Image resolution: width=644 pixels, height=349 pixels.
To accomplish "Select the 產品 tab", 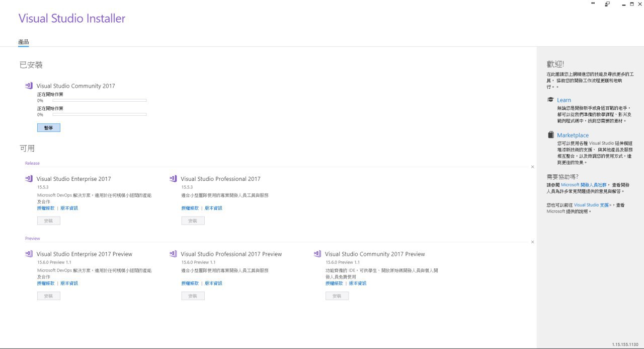I will pyautogui.click(x=24, y=42).
